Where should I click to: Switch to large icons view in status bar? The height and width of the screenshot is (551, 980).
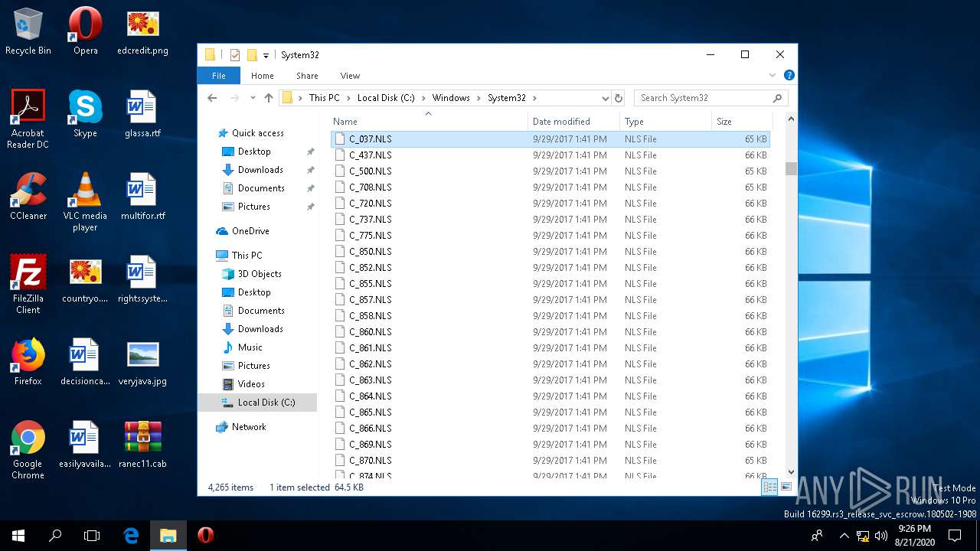[x=786, y=487]
